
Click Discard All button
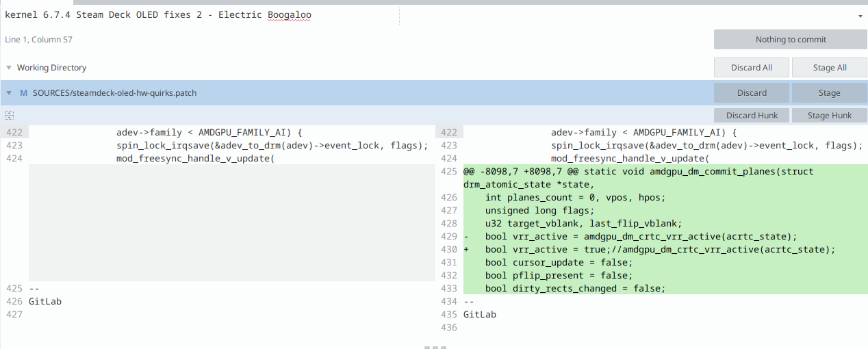pos(751,68)
